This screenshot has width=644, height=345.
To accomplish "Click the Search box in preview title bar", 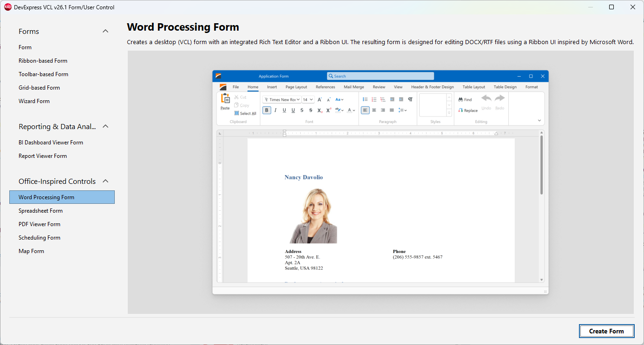I will click(x=381, y=76).
